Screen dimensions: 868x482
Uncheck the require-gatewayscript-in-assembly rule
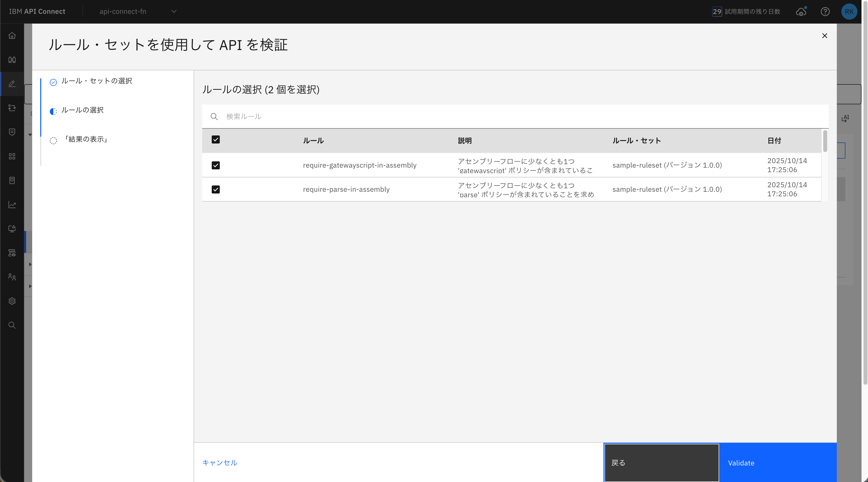click(216, 165)
